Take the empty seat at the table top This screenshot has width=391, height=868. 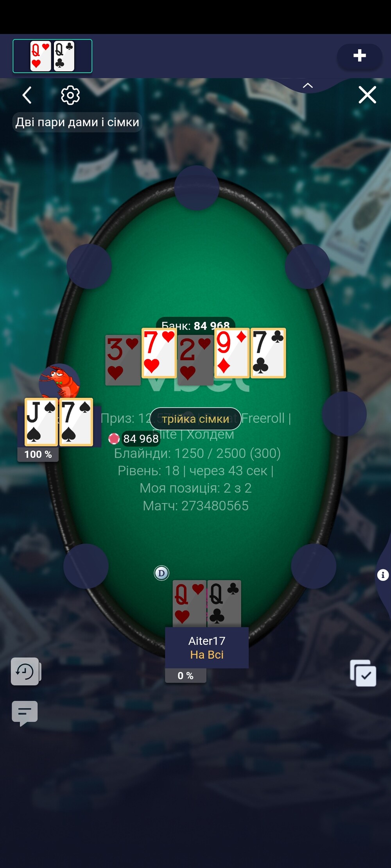click(197, 188)
